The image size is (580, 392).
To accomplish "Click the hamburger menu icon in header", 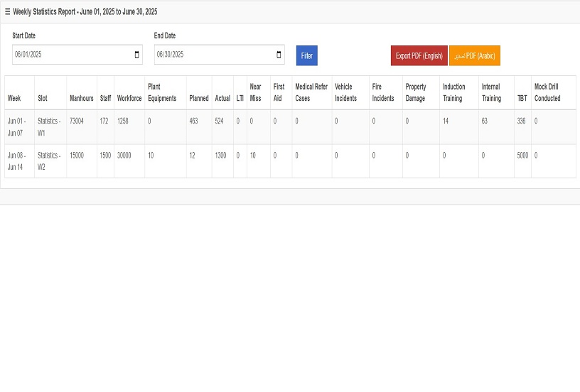I will pos(7,12).
